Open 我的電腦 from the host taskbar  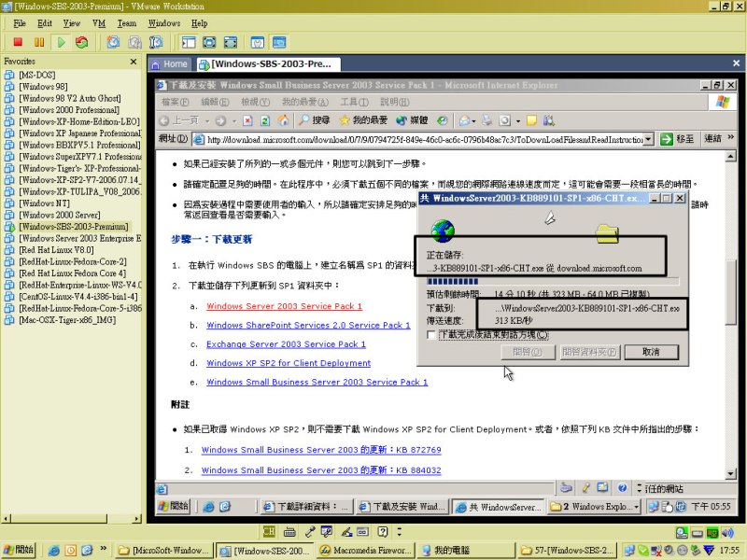tap(466, 551)
